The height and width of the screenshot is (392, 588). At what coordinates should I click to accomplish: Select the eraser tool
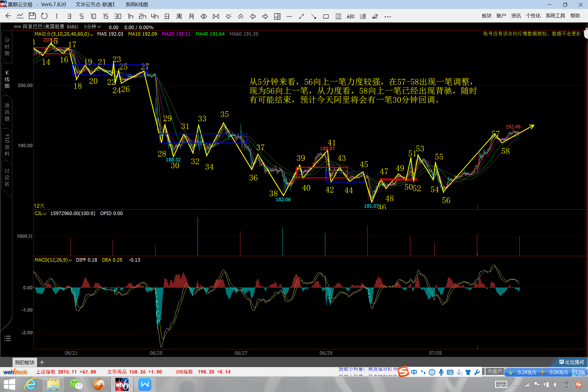375,16
